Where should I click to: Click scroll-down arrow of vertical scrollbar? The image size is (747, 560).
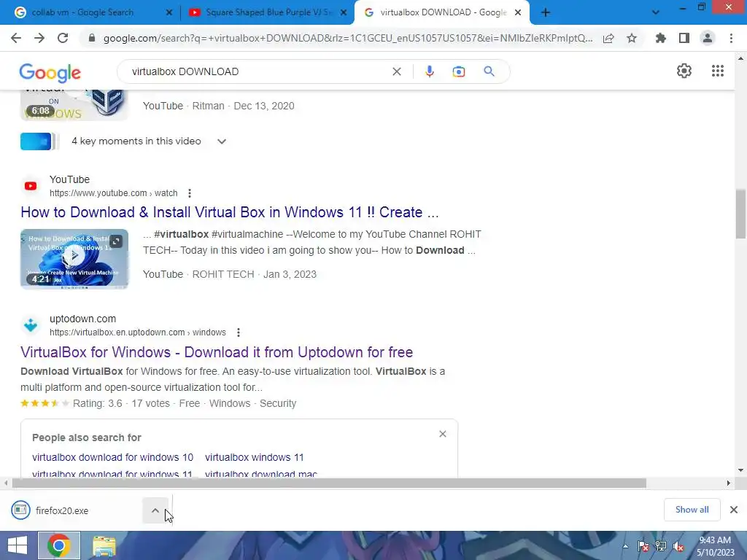740,470
